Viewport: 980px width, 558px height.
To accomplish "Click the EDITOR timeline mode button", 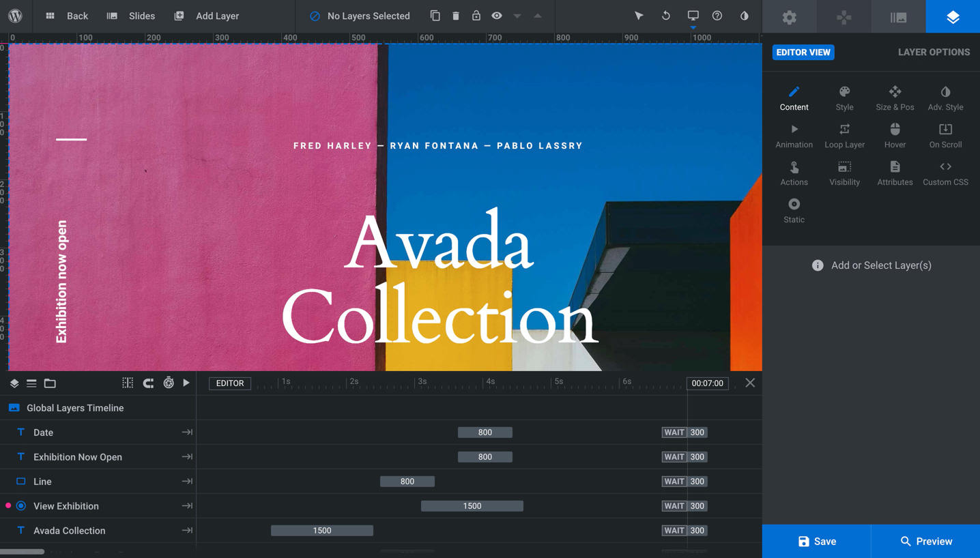I will (x=230, y=383).
